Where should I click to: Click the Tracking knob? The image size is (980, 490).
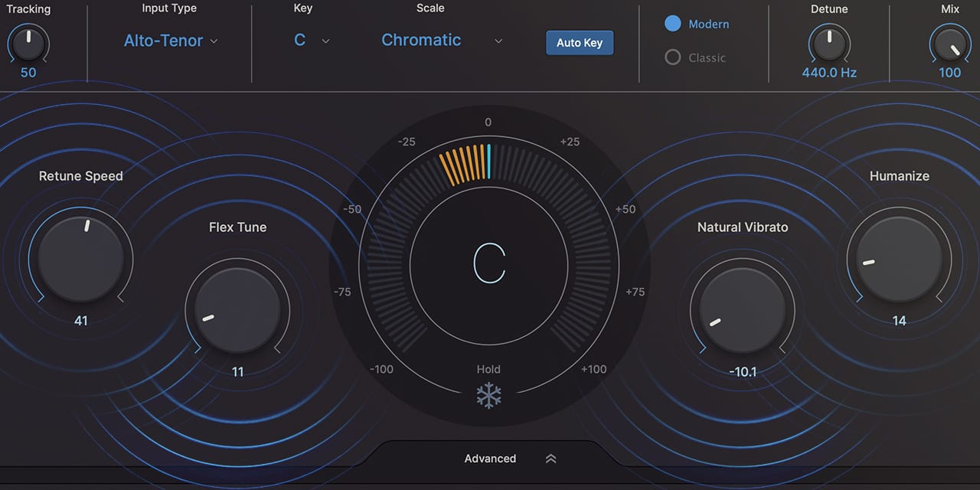[28, 44]
